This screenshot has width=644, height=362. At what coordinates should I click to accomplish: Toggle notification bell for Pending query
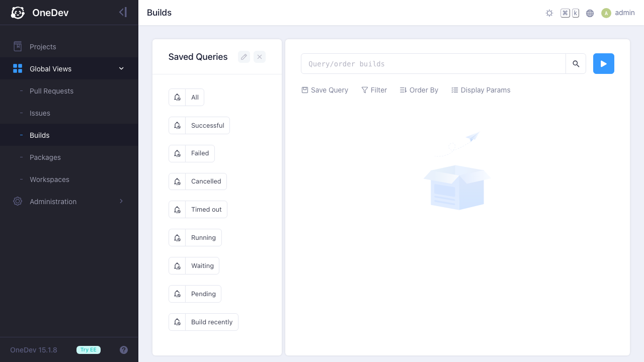[x=177, y=294]
